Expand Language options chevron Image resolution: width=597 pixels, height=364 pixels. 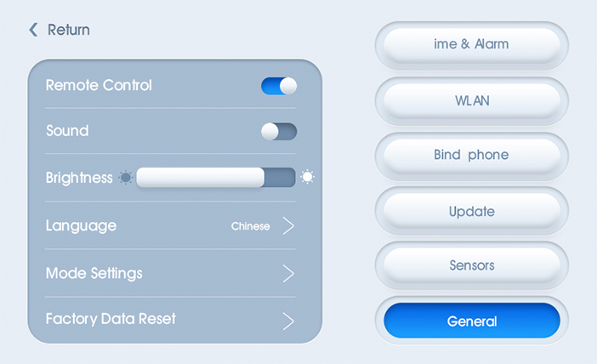288,225
